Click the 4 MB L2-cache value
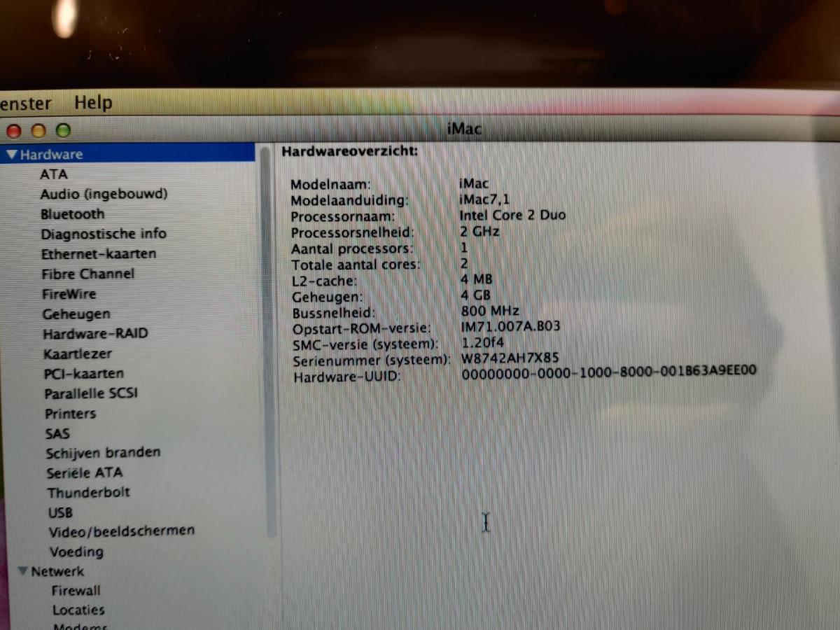This screenshot has width=840, height=630. 477,279
